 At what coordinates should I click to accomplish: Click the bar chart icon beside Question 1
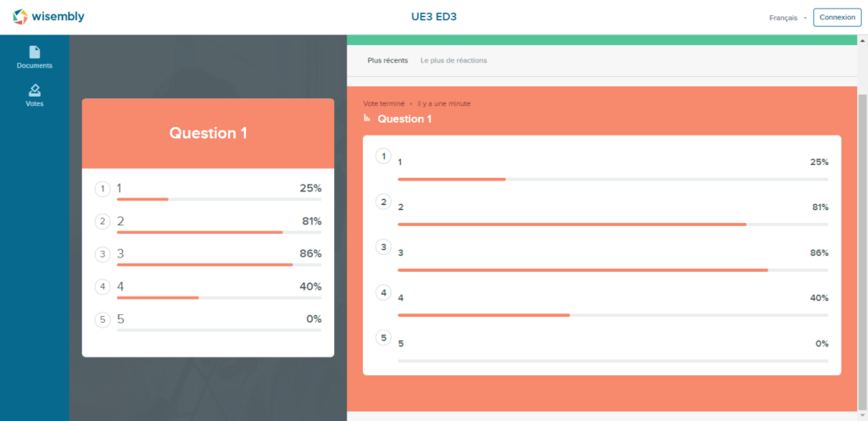coord(366,118)
